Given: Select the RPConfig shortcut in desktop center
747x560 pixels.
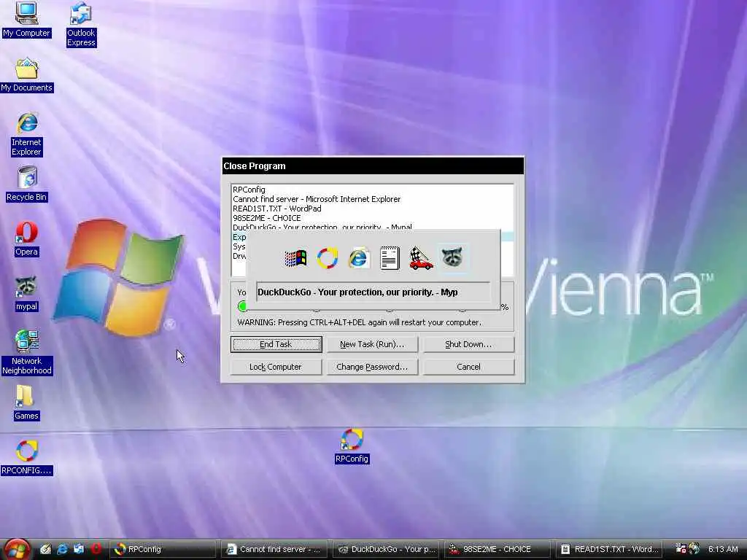Looking at the screenshot, I should (352, 446).
